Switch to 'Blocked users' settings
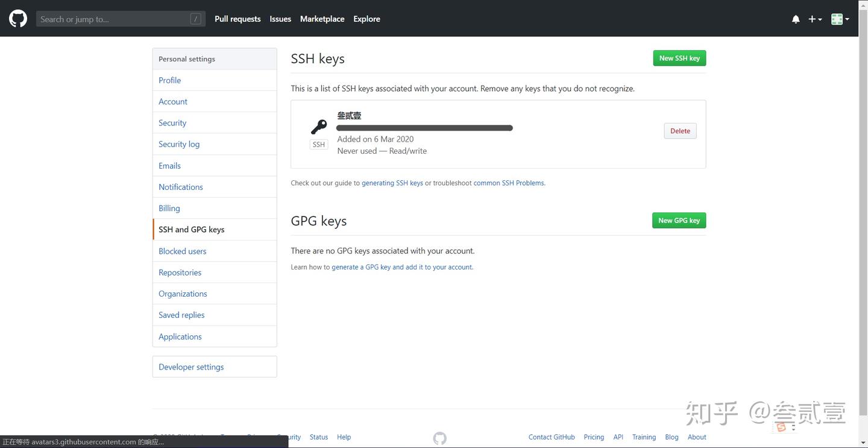The image size is (868, 448). pos(182,251)
